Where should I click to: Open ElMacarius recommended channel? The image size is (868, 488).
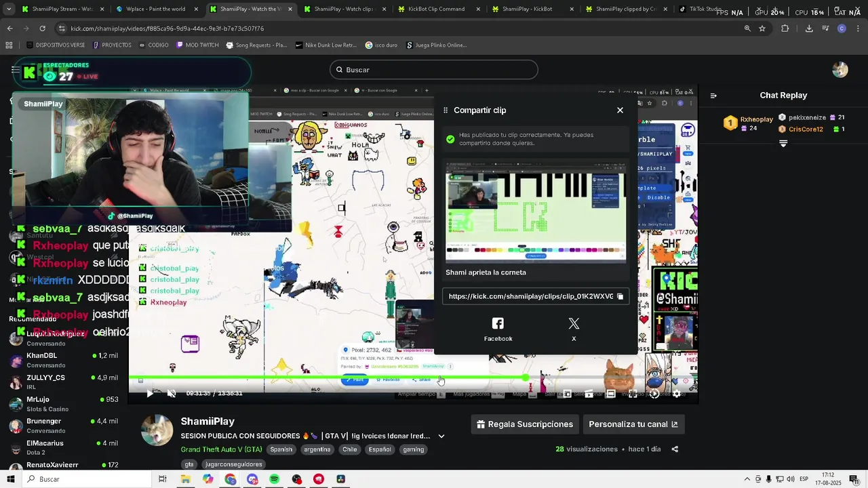(x=64, y=447)
